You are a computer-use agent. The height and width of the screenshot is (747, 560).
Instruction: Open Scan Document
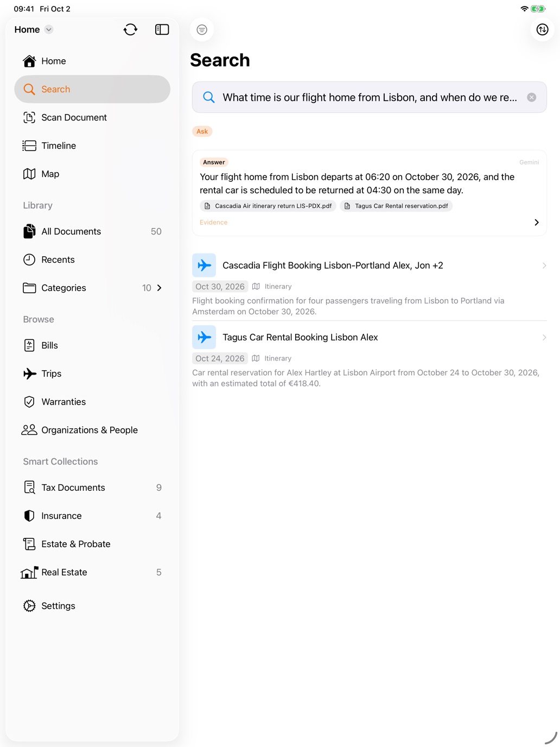(x=92, y=117)
